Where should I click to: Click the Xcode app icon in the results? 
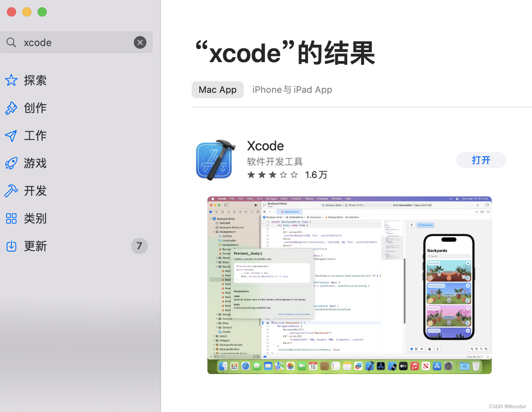pos(216,160)
